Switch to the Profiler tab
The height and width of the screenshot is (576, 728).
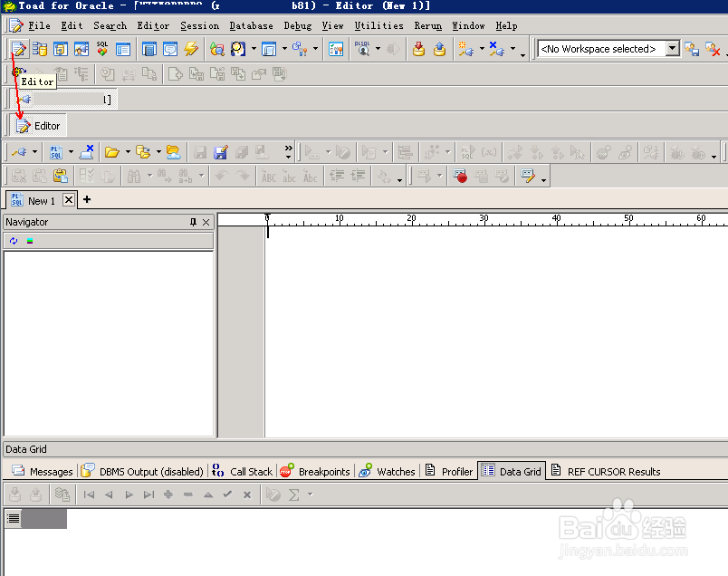click(x=448, y=471)
